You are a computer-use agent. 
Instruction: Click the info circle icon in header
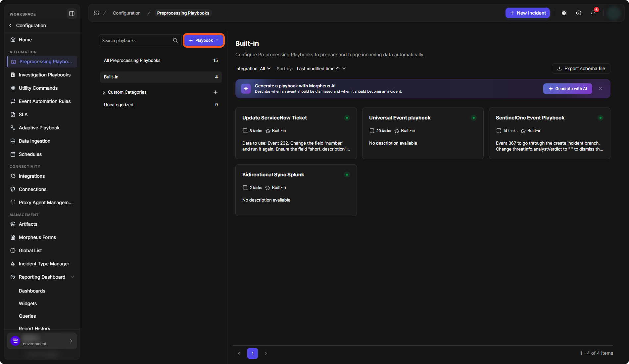pyautogui.click(x=579, y=13)
